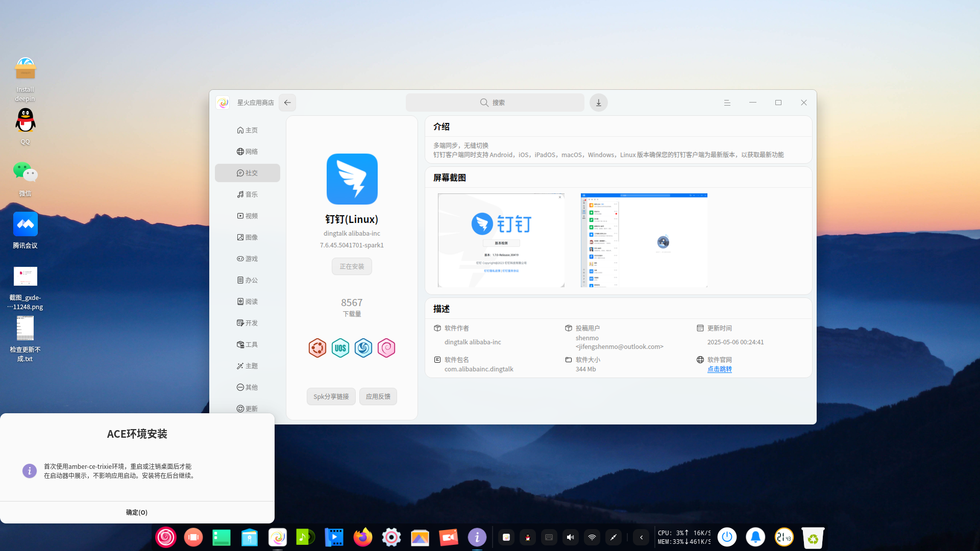
Task: Click Spk分享链接 button
Action: [331, 396]
